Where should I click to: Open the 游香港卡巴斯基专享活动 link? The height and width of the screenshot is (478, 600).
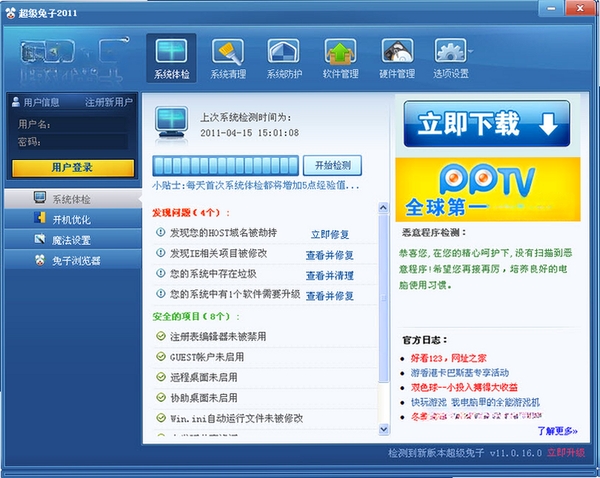[460, 373]
